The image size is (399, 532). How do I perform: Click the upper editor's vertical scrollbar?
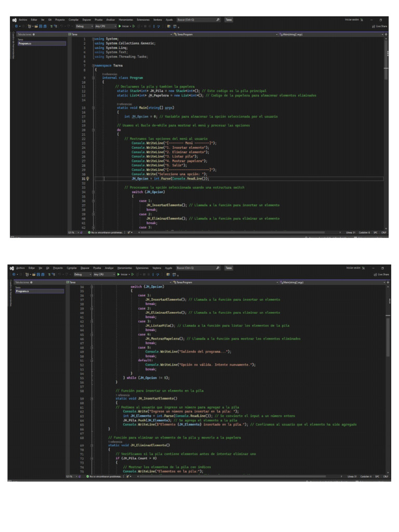click(385, 57)
